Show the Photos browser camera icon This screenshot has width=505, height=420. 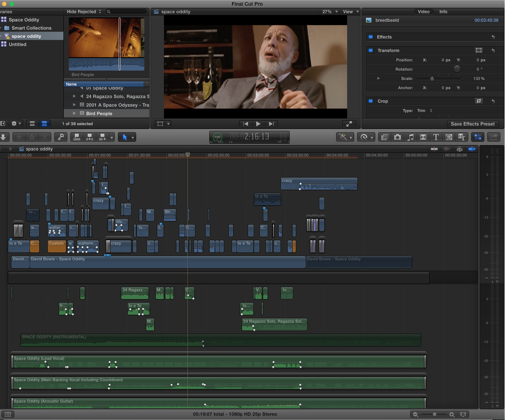[397, 137]
